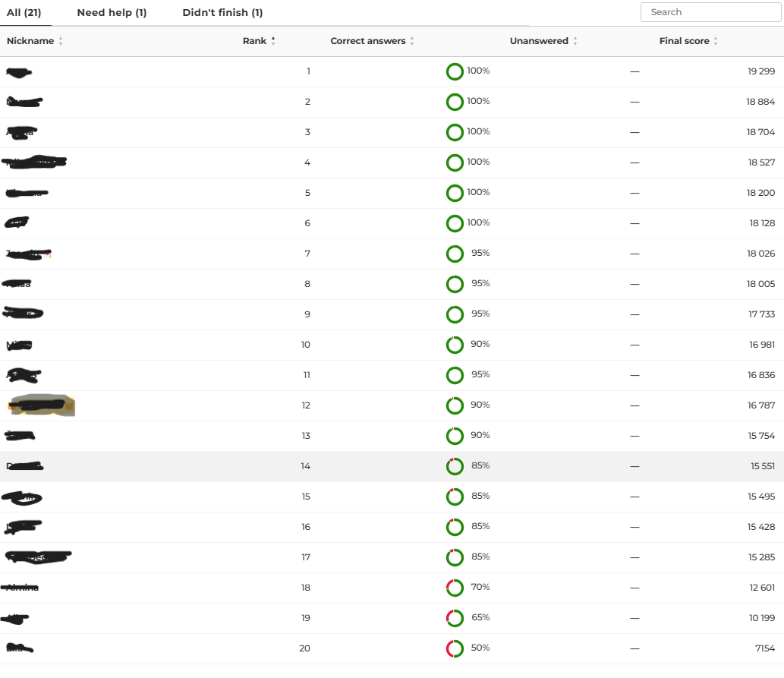This screenshot has height=678, width=784.
Task: Click the Search input field
Action: click(x=710, y=12)
